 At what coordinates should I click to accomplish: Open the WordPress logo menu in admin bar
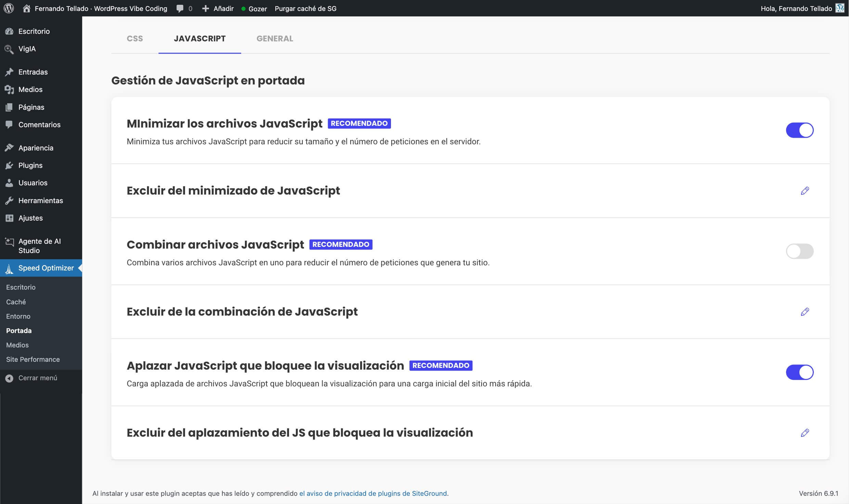coord(9,8)
